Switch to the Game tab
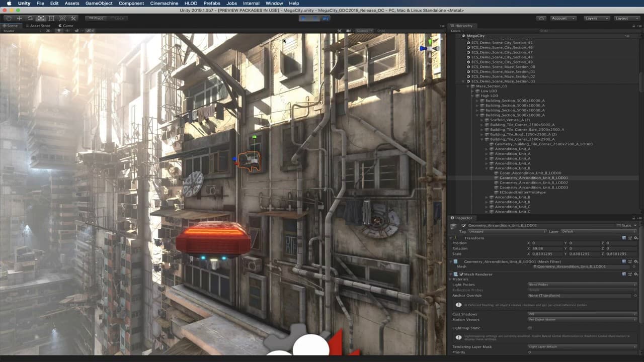The width and height of the screenshot is (644, 362). pos(66,26)
